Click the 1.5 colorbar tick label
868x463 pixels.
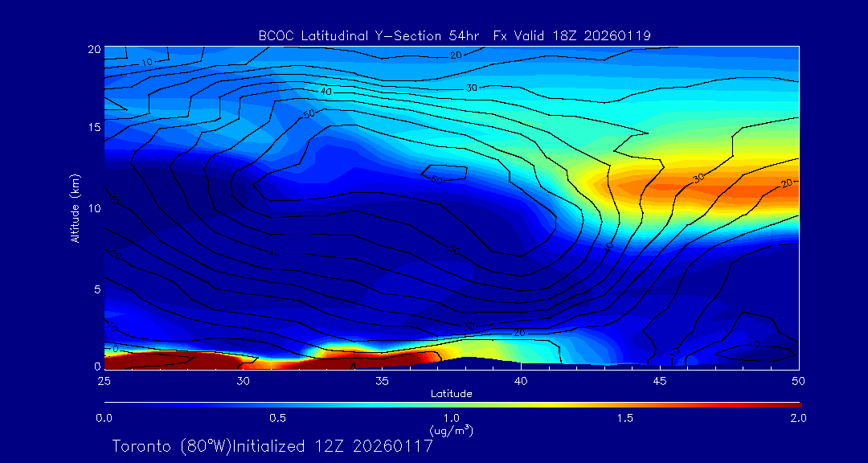624,418
